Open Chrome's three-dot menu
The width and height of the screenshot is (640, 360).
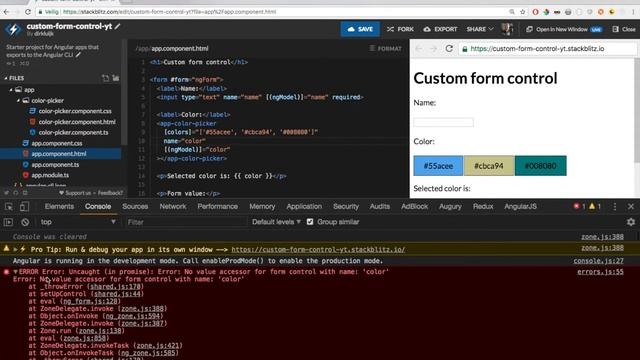point(634,12)
